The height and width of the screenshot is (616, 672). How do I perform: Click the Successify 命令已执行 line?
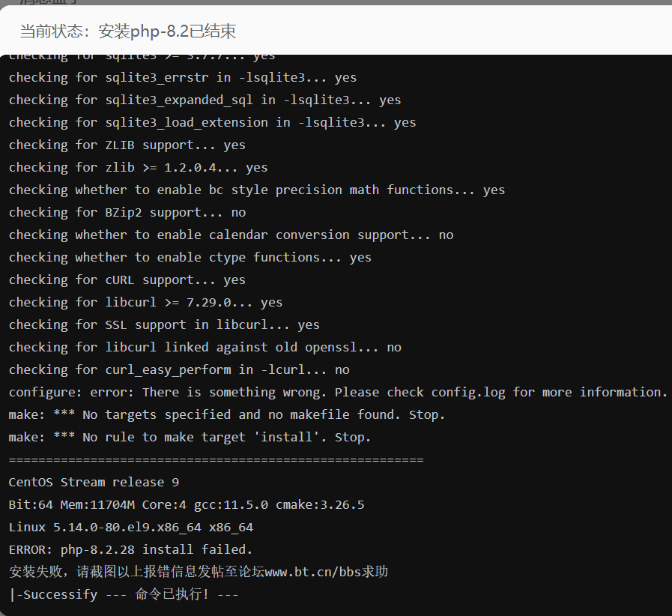click(124, 594)
